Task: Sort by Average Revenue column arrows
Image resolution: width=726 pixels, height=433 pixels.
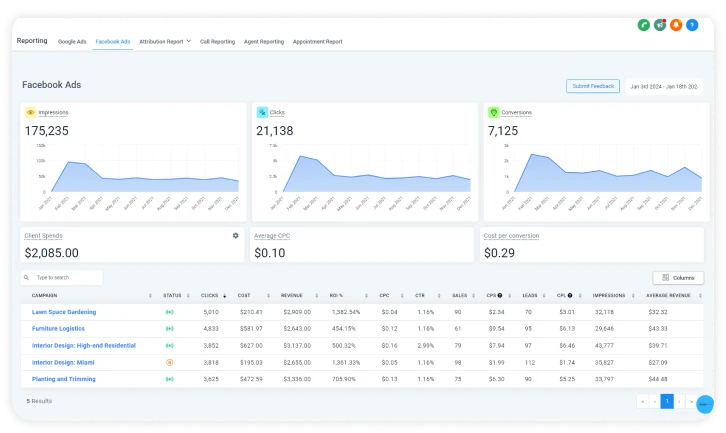Action: (700, 295)
